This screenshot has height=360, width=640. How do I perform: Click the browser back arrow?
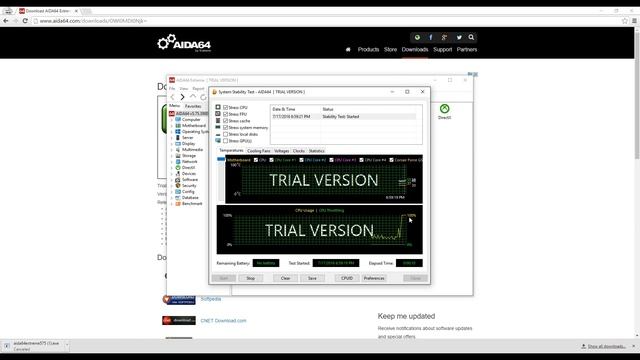(x=6, y=21)
